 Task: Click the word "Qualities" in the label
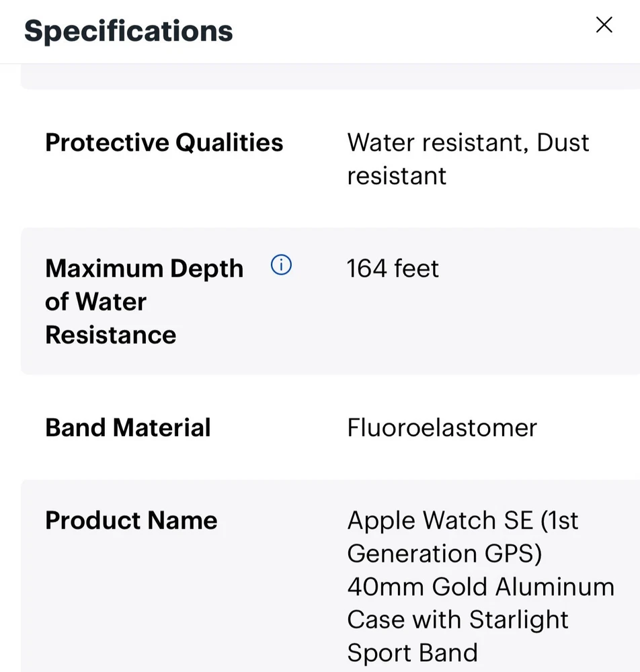point(229,142)
